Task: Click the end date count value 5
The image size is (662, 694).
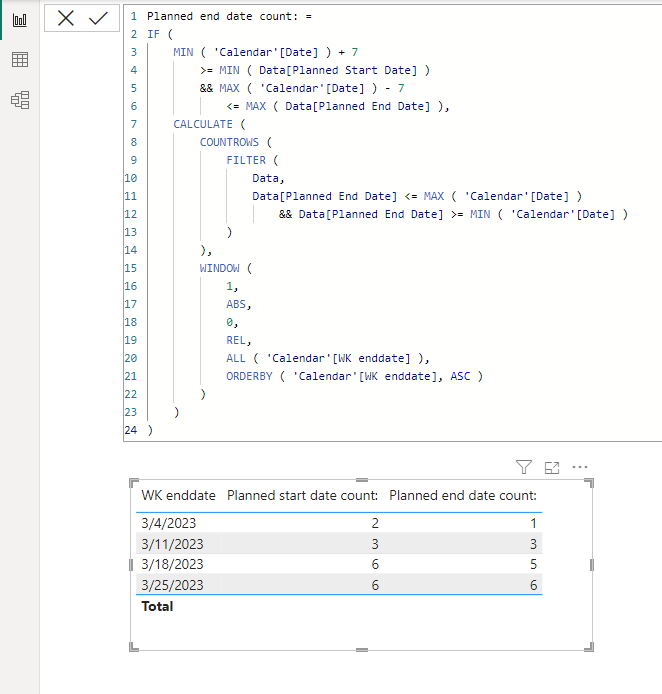Action: 533,564
